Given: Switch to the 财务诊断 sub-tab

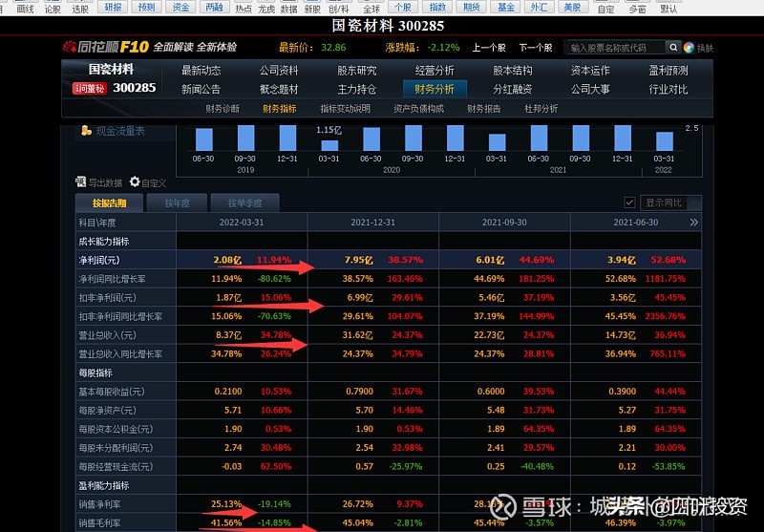Looking at the screenshot, I should [223, 109].
